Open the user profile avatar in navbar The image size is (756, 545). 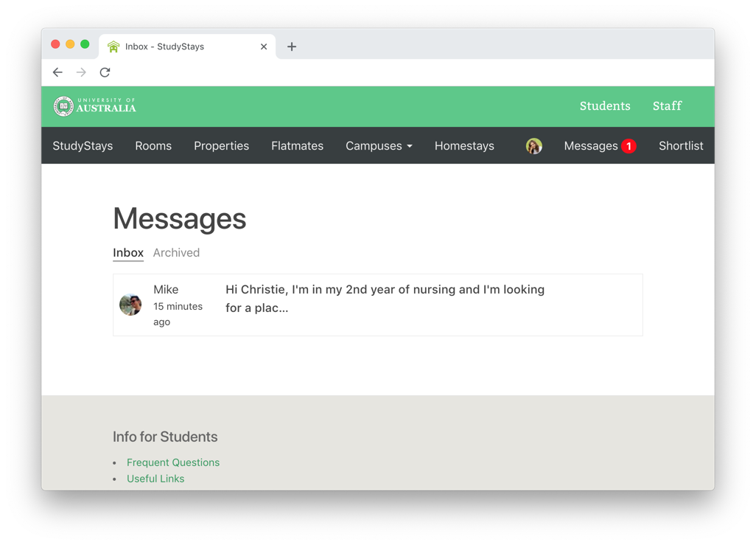coord(533,146)
